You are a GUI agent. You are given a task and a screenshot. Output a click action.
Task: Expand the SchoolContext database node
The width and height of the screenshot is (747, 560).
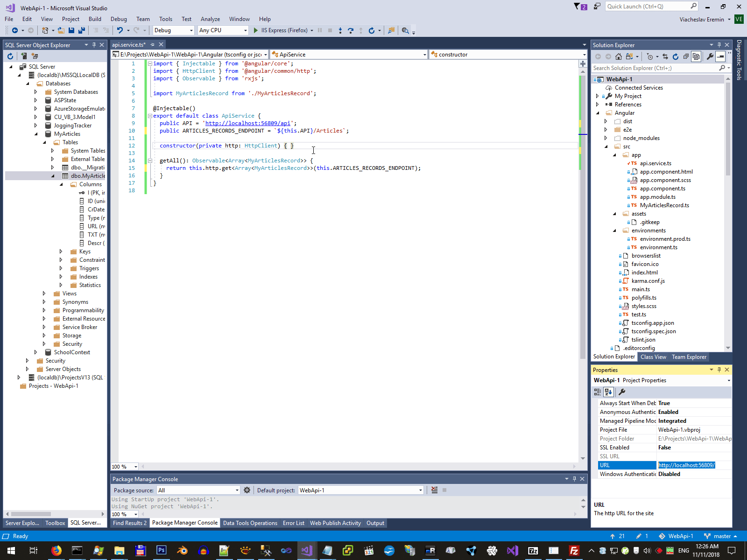point(35,352)
